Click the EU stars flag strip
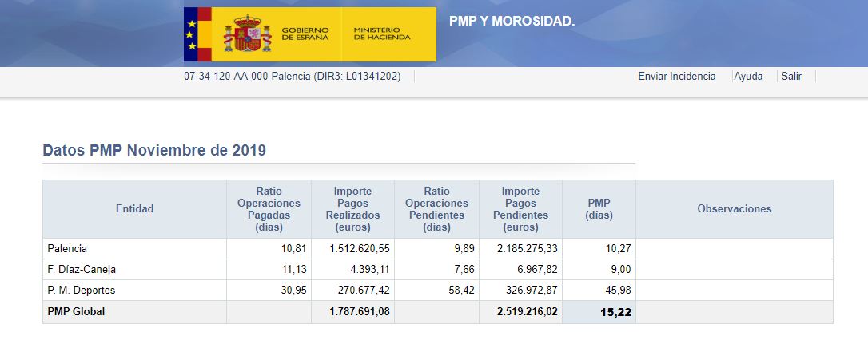The width and height of the screenshot is (868, 340). pyautogui.click(x=191, y=34)
